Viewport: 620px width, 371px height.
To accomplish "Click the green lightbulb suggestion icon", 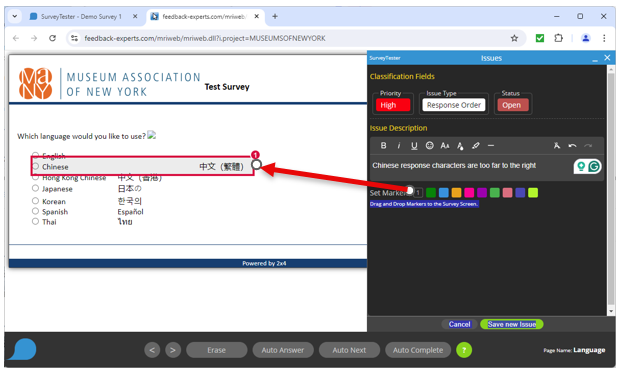I will pyautogui.click(x=580, y=166).
